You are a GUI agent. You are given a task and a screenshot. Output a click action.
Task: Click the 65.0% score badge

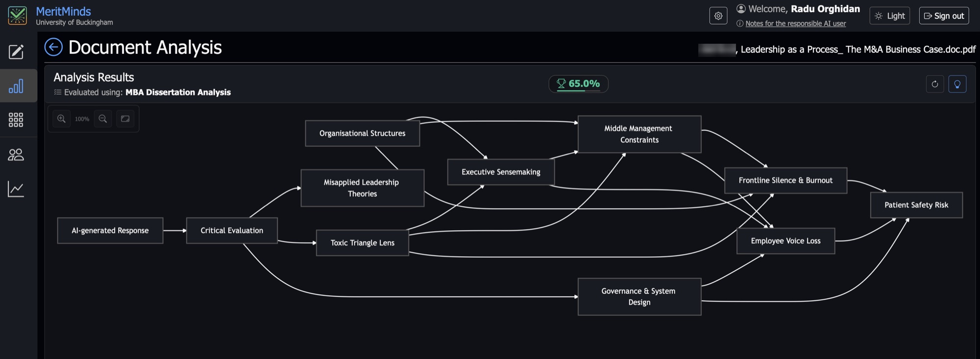[x=579, y=84]
